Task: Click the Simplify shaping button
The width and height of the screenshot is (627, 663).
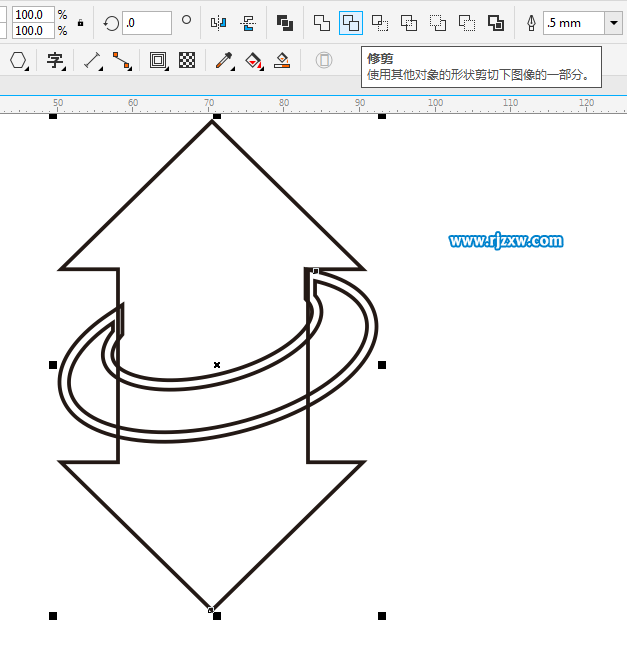Action: (409, 23)
